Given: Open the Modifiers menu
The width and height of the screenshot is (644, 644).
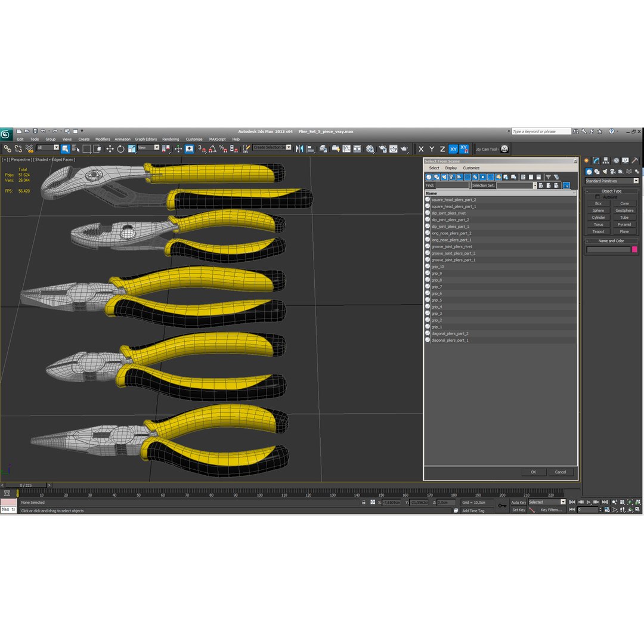Looking at the screenshot, I should [103, 139].
